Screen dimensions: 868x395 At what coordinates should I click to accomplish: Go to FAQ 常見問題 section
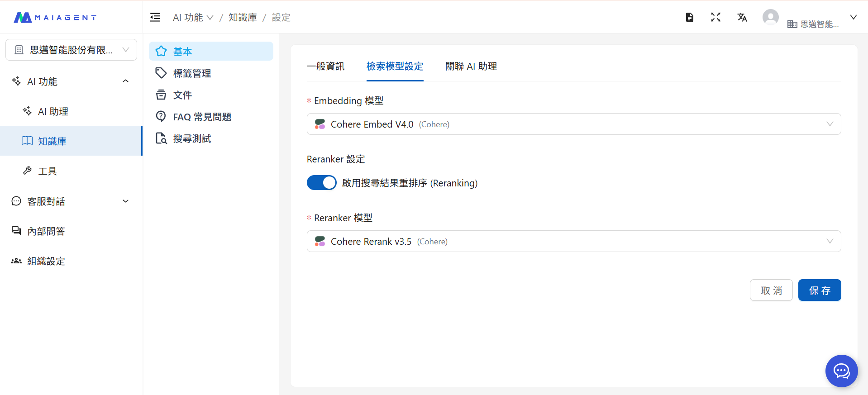point(202,117)
